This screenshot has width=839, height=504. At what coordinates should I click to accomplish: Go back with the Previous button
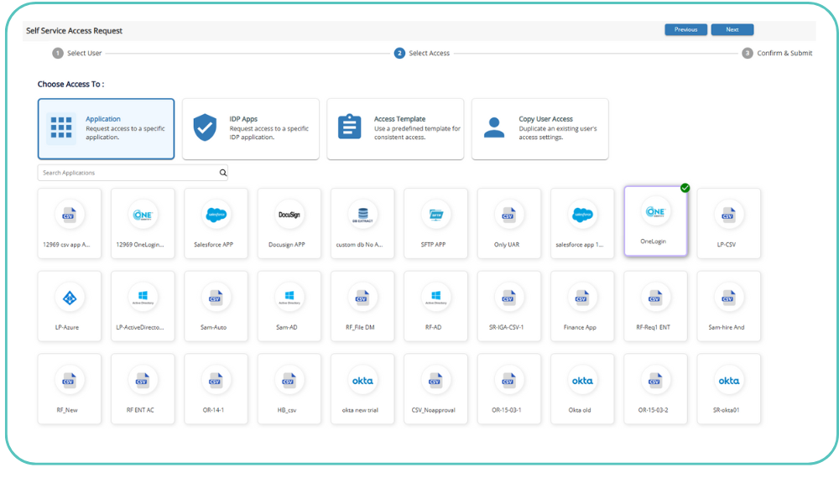tap(685, 29)
